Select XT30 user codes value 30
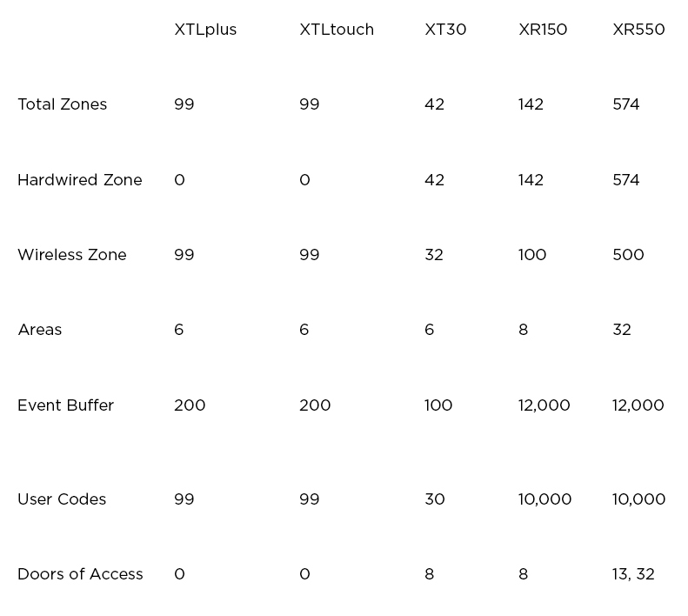688x616 pixels. 434,499
